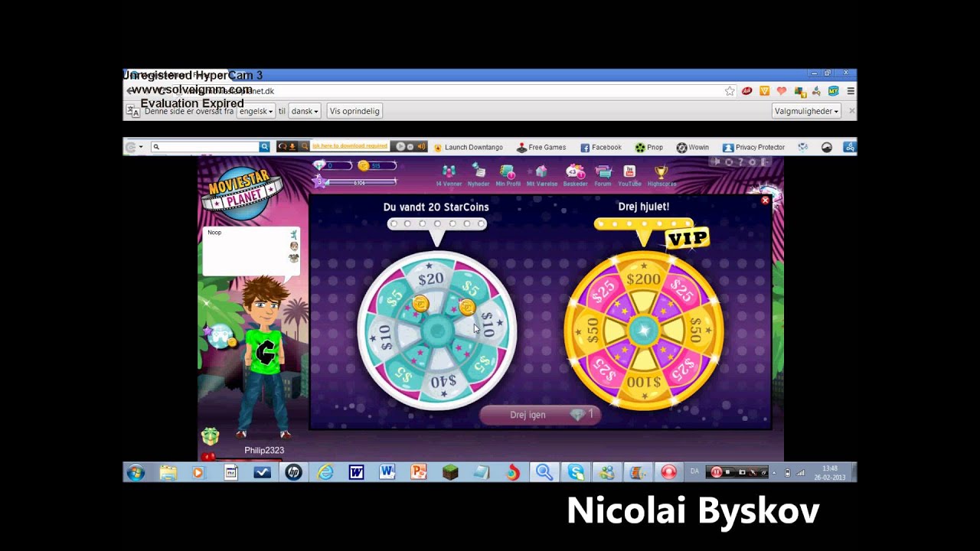Open Pnop toolbar link
This screenshot has width=980, height=551.
click(649, 147)
